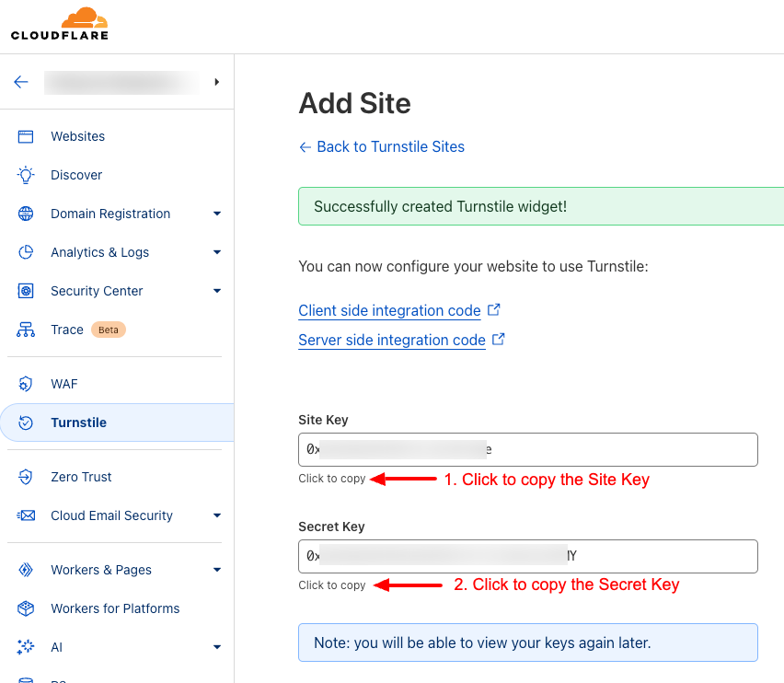Open the Zero Trust menu item
Image resolution: width=784 pixels, height=683 pixels.
[x=81, y=477]
